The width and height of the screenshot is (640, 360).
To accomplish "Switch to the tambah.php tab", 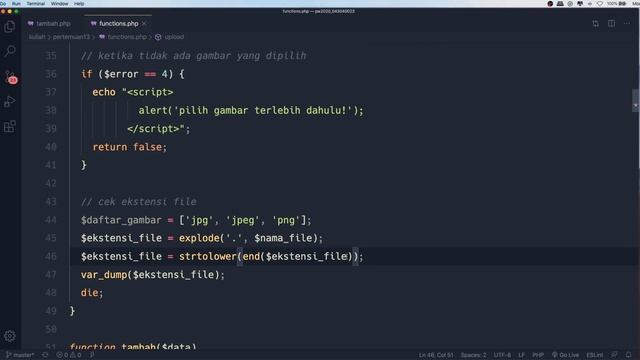I will pyautogui.click(x=49, y=24).
